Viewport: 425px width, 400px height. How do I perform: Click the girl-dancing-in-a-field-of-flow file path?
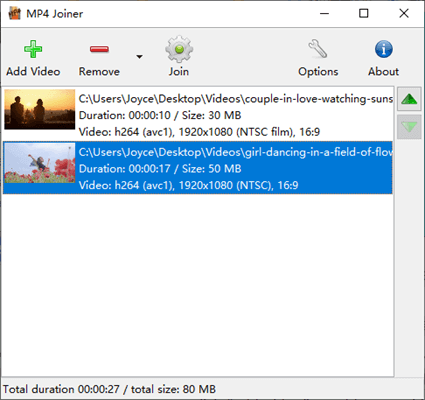pyautogui.click(x=236, y=152)
